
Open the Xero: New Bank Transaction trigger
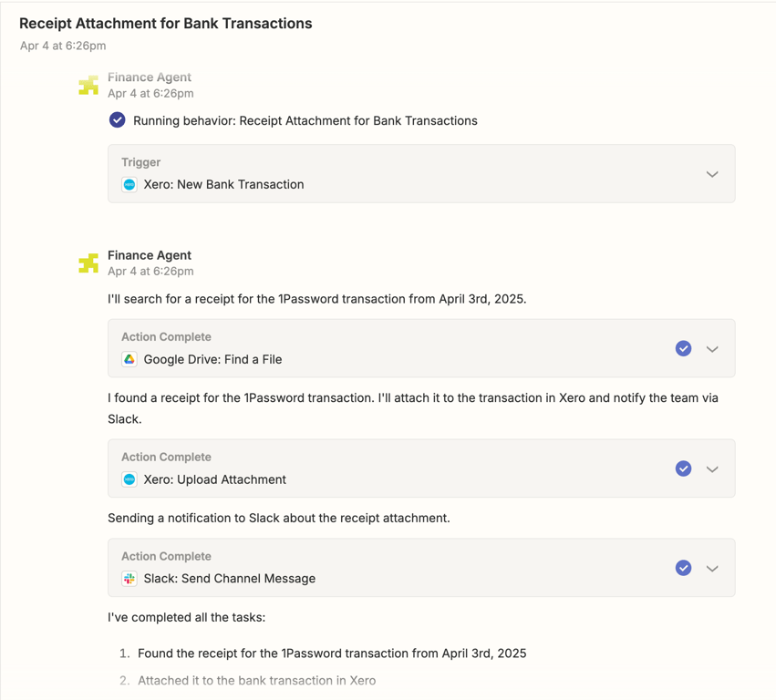[223, 184]
